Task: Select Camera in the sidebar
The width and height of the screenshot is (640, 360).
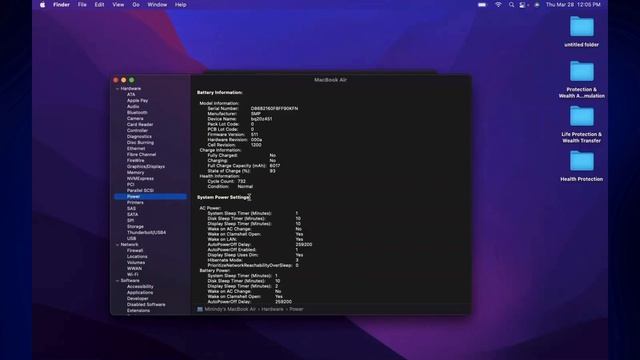Action: tap(135, 118)
